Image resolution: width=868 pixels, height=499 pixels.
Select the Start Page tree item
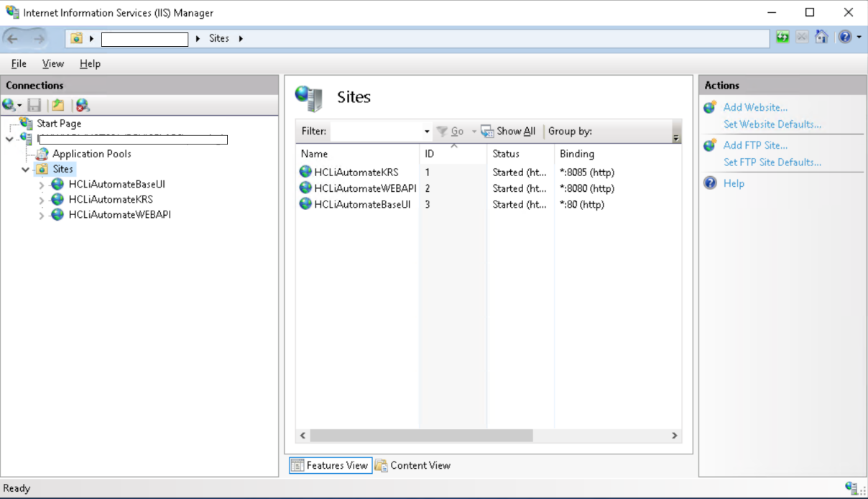tap(59, 124)
